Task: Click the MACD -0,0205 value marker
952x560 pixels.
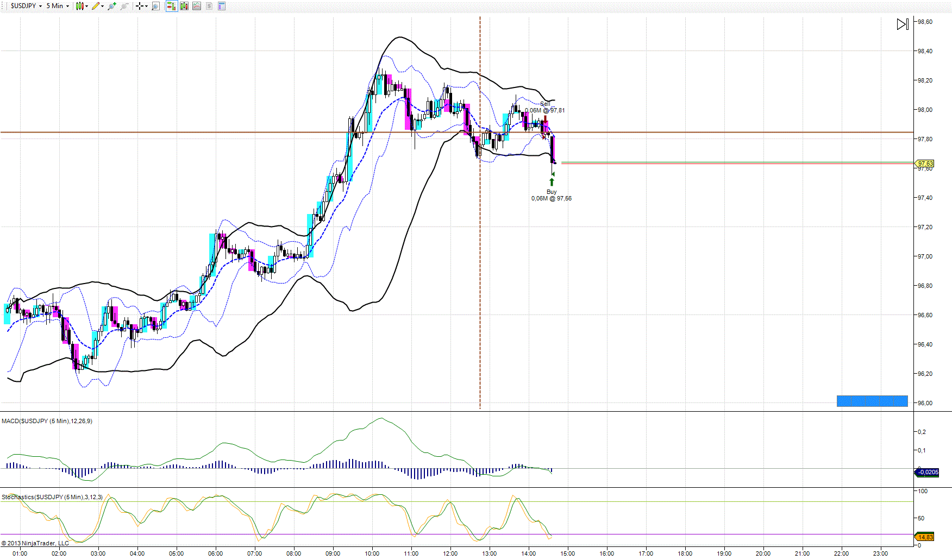Action: 927,472
